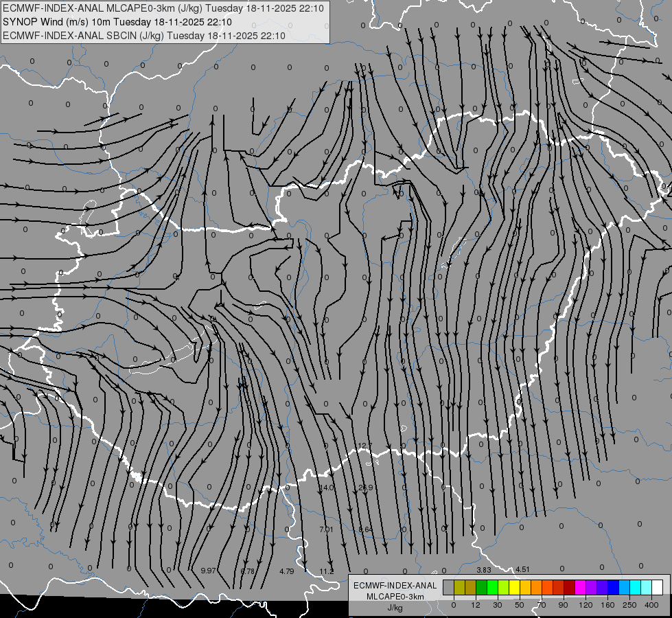
Task: Click the legend scale tick label '250'
Action: (629, 605)
